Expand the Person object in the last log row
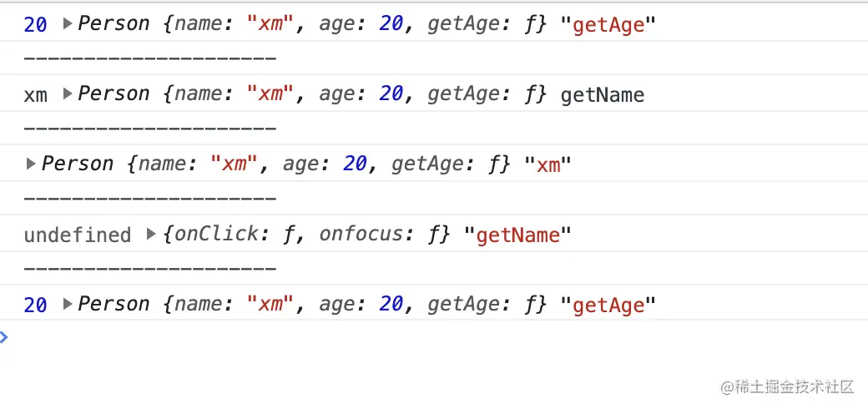The image size is (868, 409). point(68,305)
